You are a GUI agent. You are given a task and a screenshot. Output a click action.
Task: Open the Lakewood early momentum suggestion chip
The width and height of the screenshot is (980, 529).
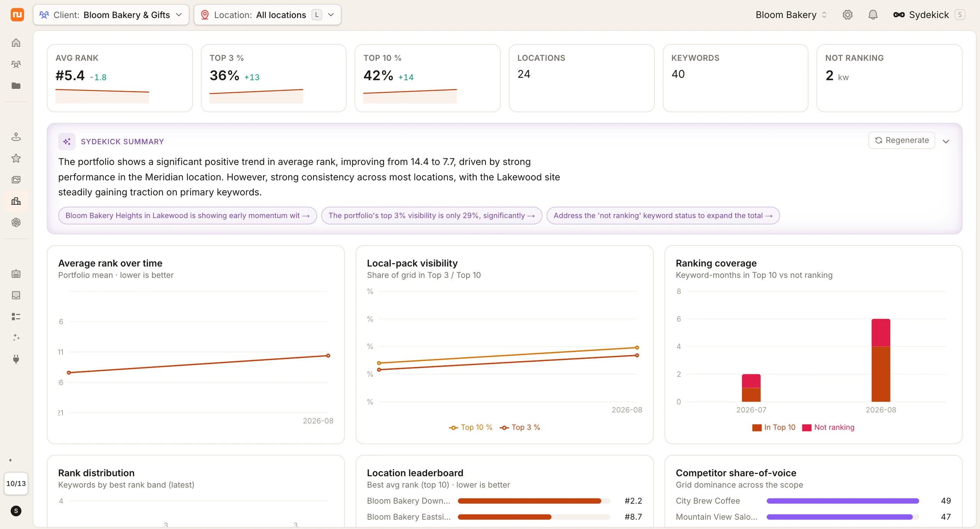click(x=187, y=215)
